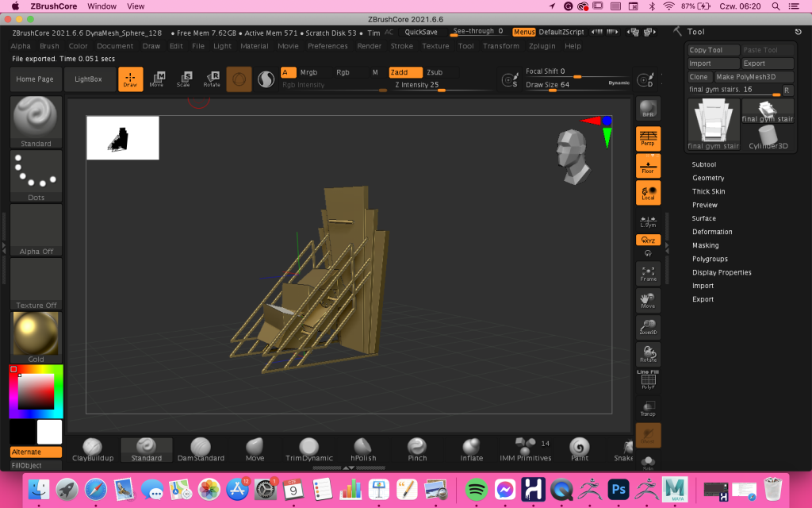The image size is (812, 508).
Task: Expand the Thick Skin section
Action: click(708, 191)
